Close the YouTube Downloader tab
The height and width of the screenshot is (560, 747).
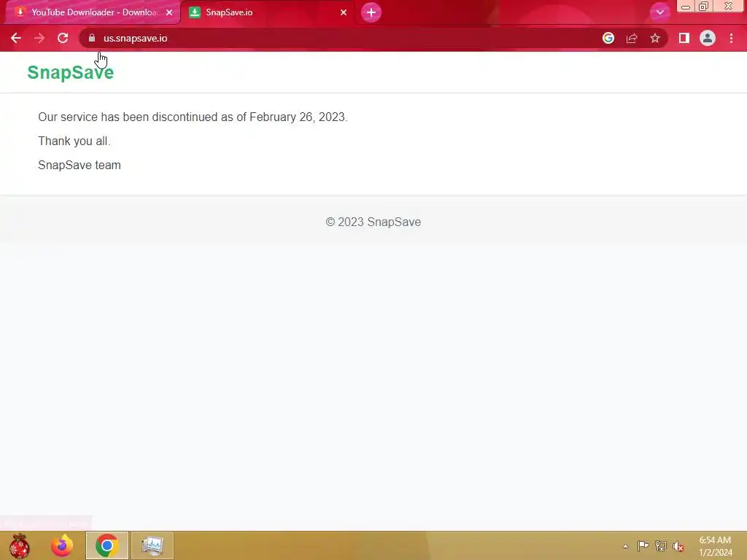coord(169,12)
